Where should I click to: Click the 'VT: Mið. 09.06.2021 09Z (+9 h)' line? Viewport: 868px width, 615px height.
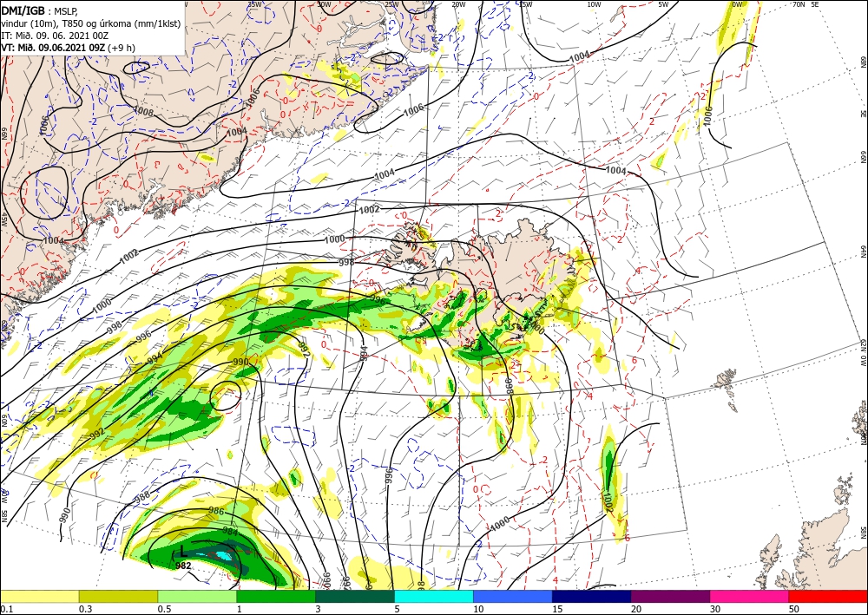[x=68, y=48]
